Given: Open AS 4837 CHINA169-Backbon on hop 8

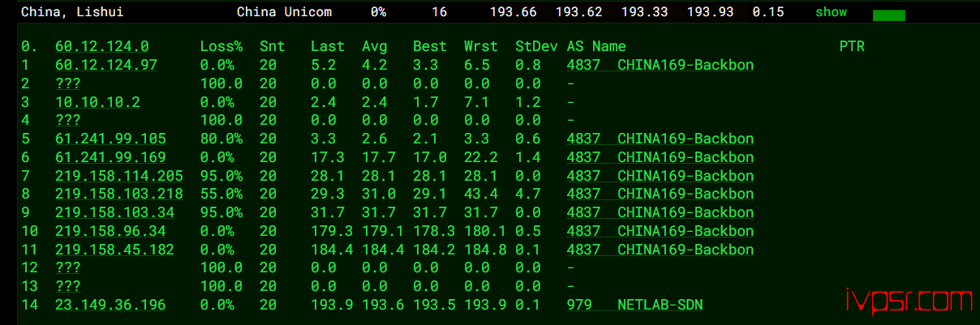Looking at the screenshot, I should click(660, 194).
